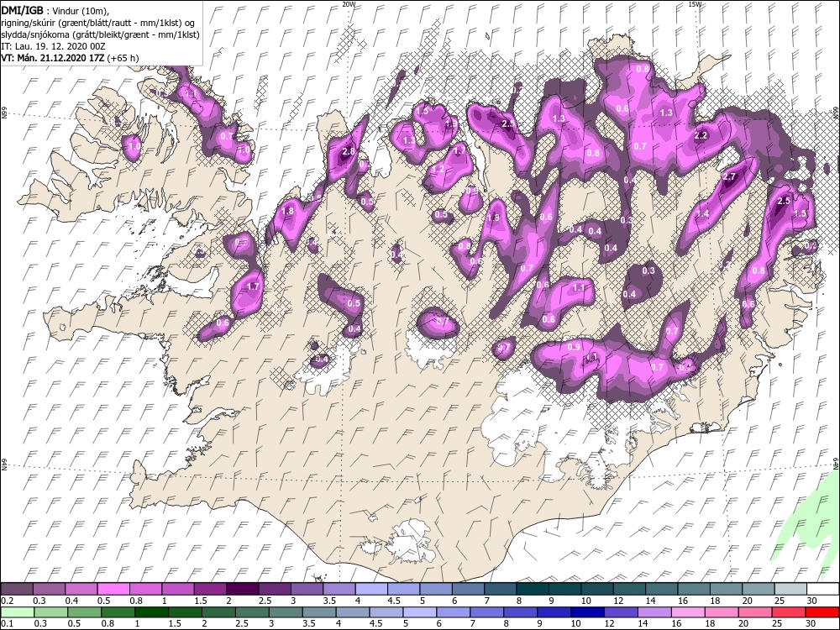Click the violet swatch above bottom-row label 12
840x630 pixels.
click(x=622, y=612)
